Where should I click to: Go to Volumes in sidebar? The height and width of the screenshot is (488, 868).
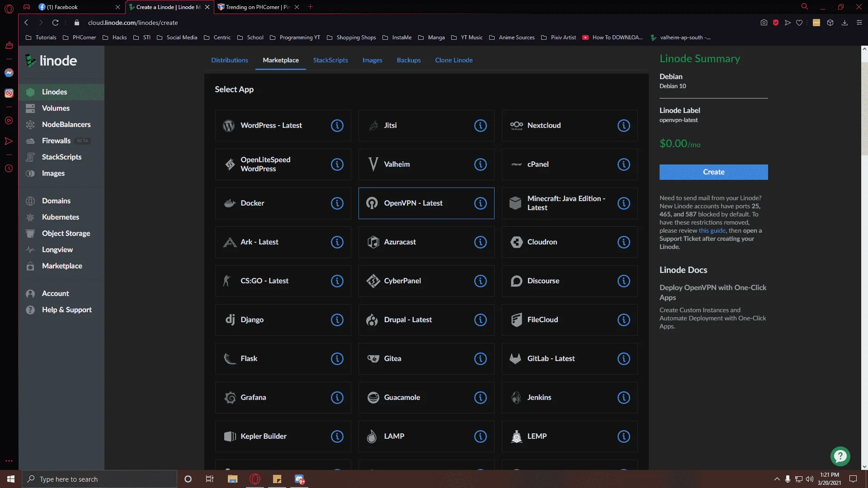point(61,108)
